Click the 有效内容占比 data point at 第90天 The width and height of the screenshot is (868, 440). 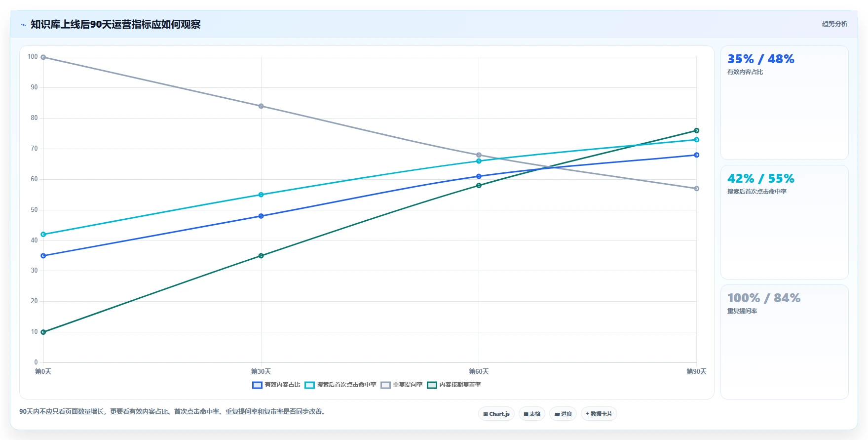point(697,155)
